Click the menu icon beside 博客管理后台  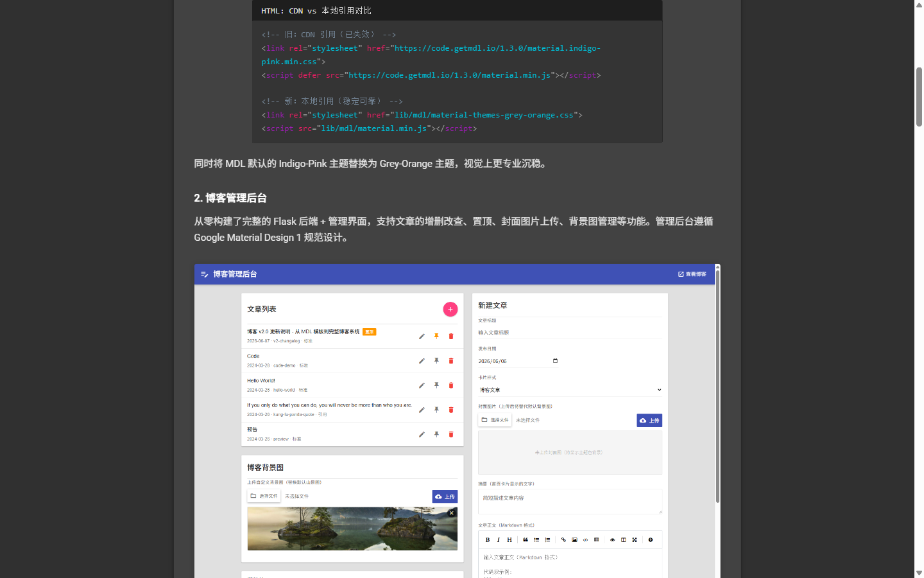pos(204,274)
